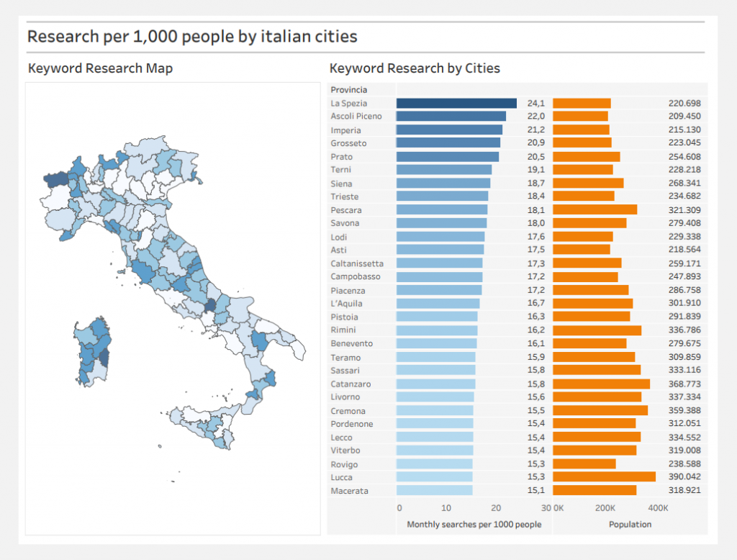Screen dimensions: 737x560
Task: Click the 'Monthly searches per 1000 people' axis title
Action: pyautogui.click(x=474, y=524)
